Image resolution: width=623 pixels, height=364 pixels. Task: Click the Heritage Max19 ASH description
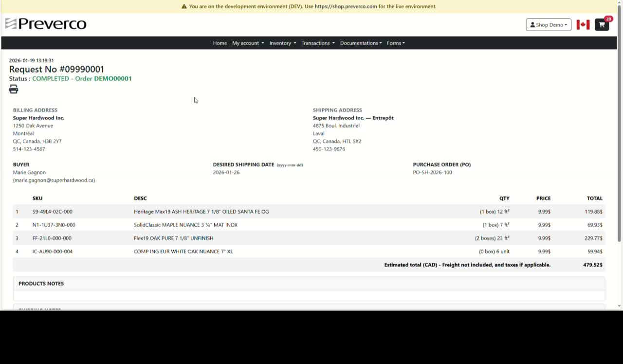(x=202, y=212)
